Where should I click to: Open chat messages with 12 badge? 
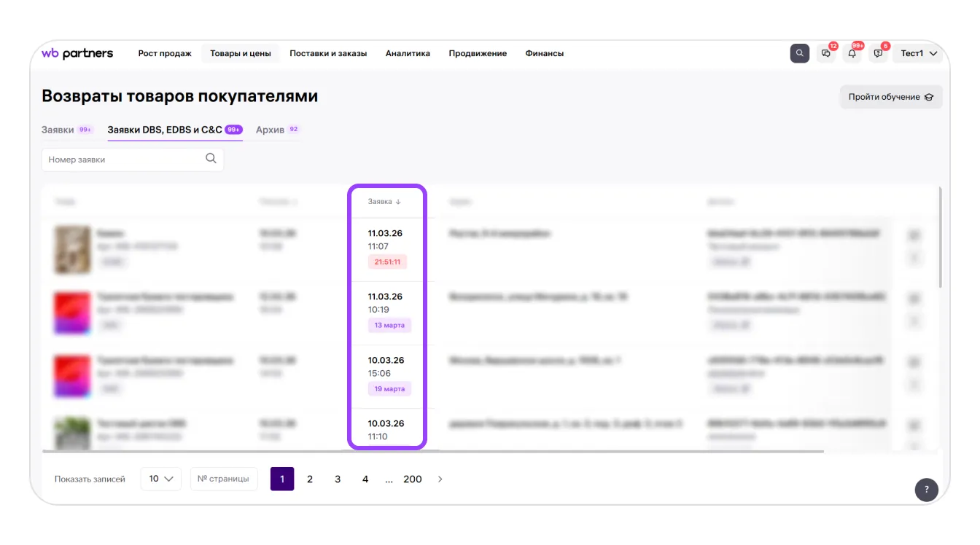[826, 53]
